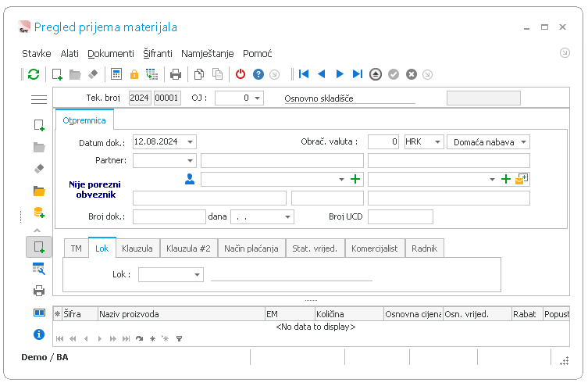Open the Stavke menu
The height and width of the screenshot is (386, 588).
[37, 54]
